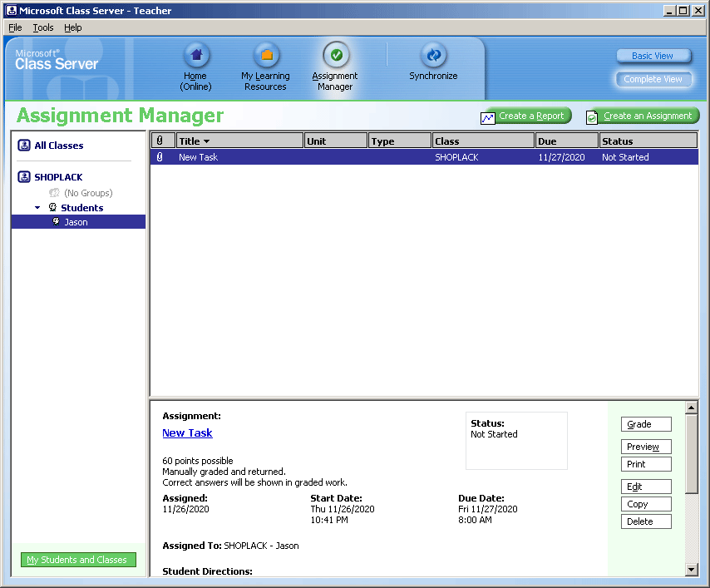This screenshot has height=588, width=710.
Task: Click the Jason student icon
Action: pos(57,221)
